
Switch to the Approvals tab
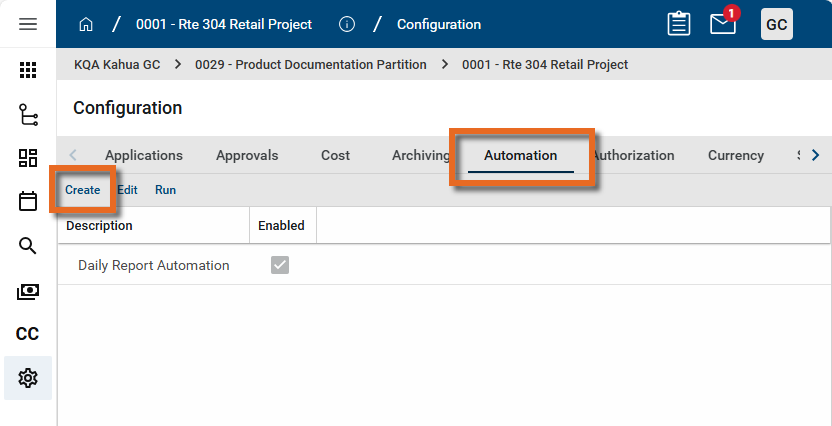247,155
